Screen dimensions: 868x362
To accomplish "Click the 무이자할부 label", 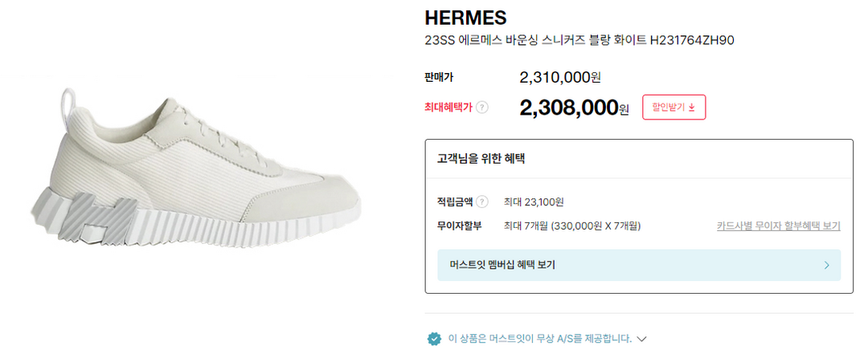I will (453, 226).
